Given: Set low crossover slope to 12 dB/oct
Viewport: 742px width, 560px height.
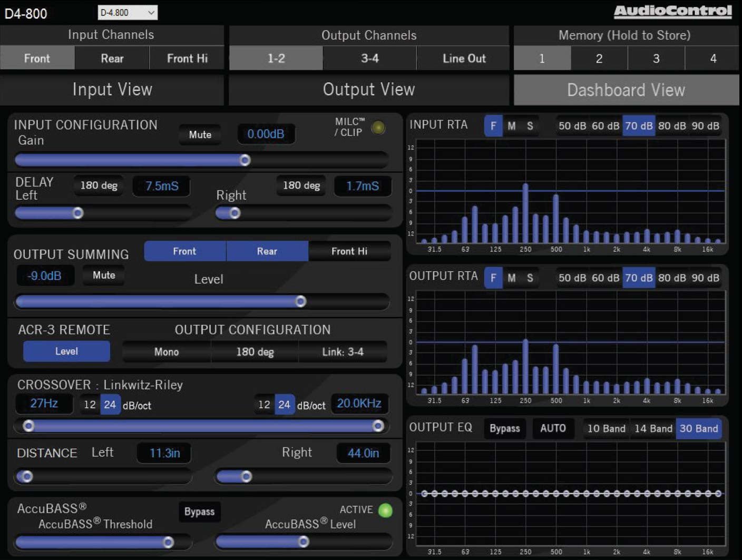Looking at the screenshot, I should 89,405.
